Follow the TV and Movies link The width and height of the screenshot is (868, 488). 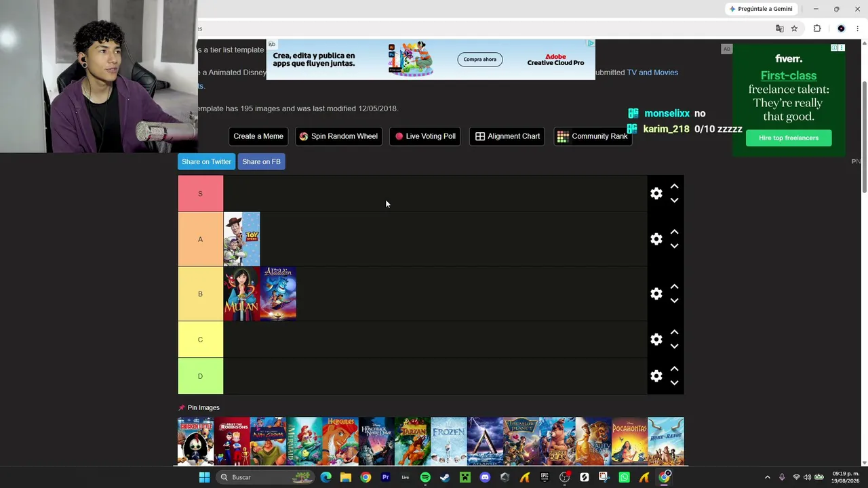[x=652, y=73]
